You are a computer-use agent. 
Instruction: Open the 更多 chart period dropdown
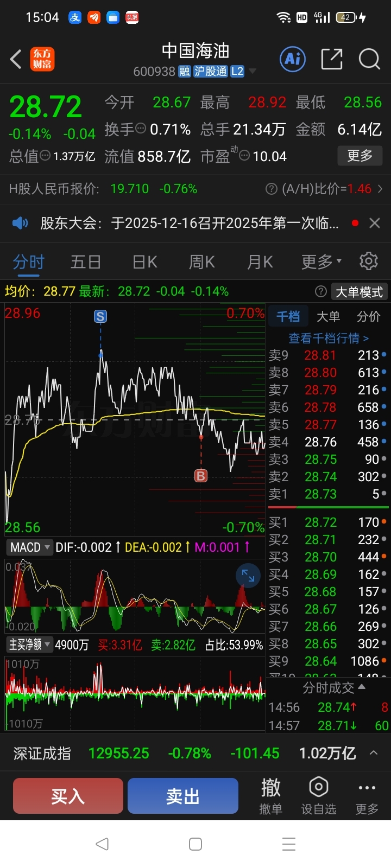coord(321,261)
